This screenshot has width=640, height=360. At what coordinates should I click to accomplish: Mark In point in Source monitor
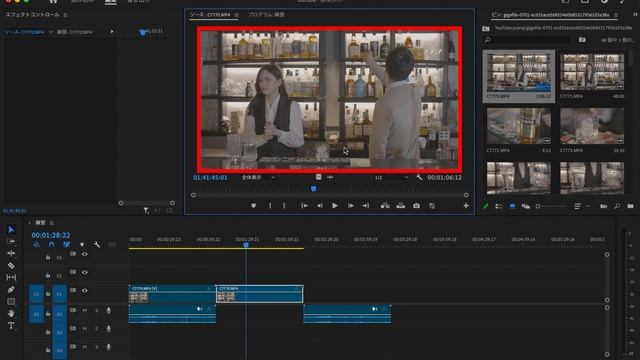(x=270, y=206)
